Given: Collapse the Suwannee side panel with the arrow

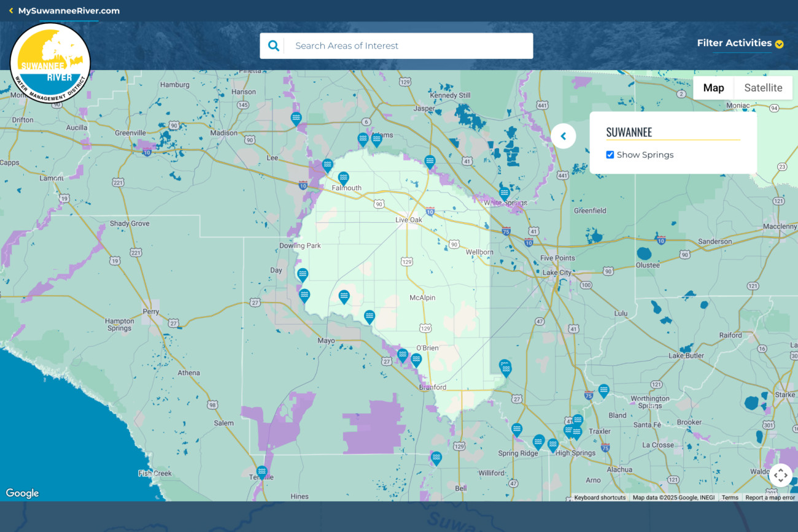Looking at the screenshot, I should tap(563, 136).
